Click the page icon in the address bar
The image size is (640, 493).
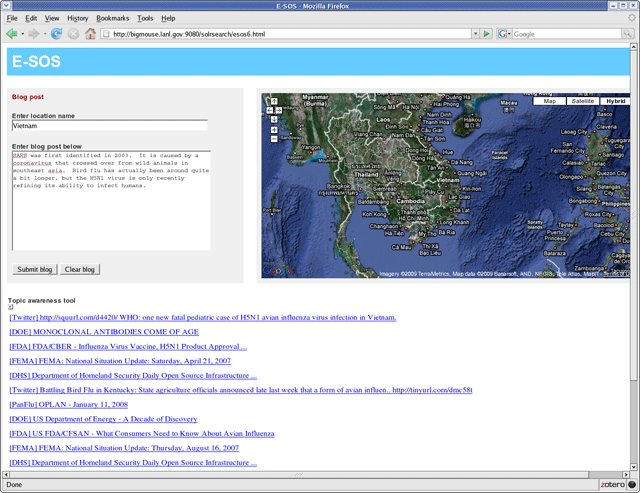[x=106, y=34]
